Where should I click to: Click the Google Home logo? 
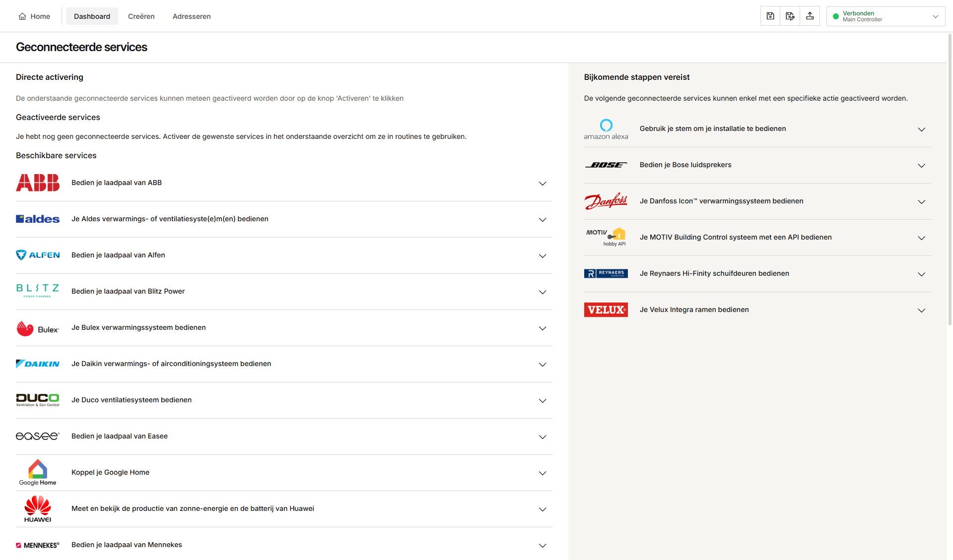pos(38,473)
